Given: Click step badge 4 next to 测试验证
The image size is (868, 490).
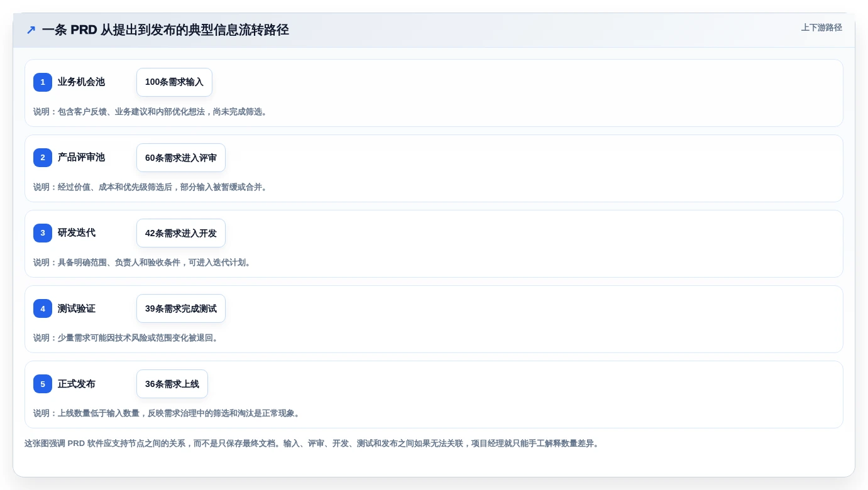Looking at the screenshot, I should tap(43, 308).
